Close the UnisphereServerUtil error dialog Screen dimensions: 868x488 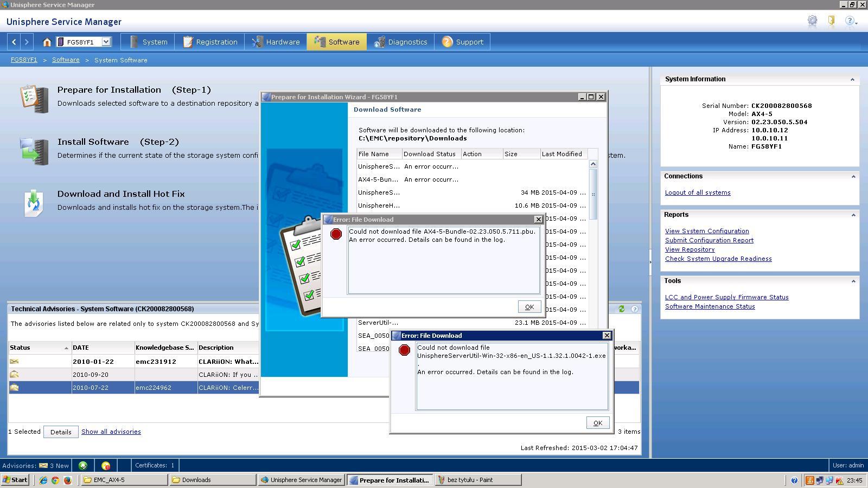point(607,336)
